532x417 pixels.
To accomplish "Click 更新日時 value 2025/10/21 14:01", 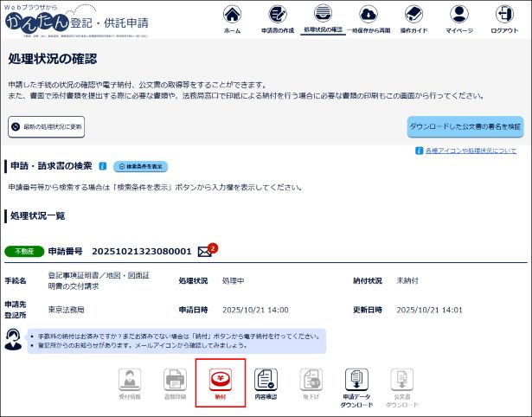I will (x=430, y=310).
